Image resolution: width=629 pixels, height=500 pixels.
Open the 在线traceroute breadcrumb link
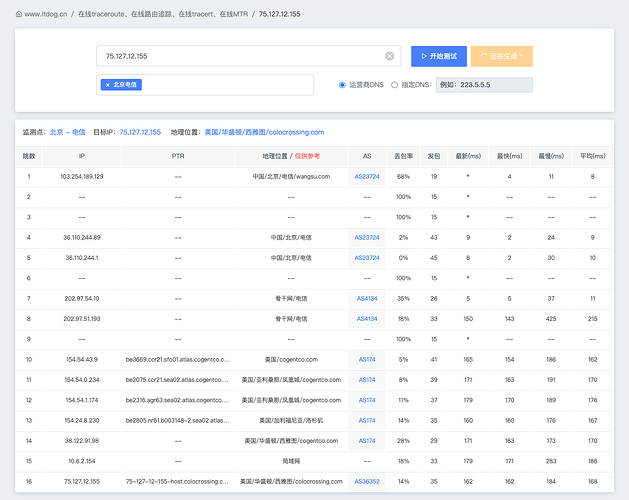tap(163, 14)
